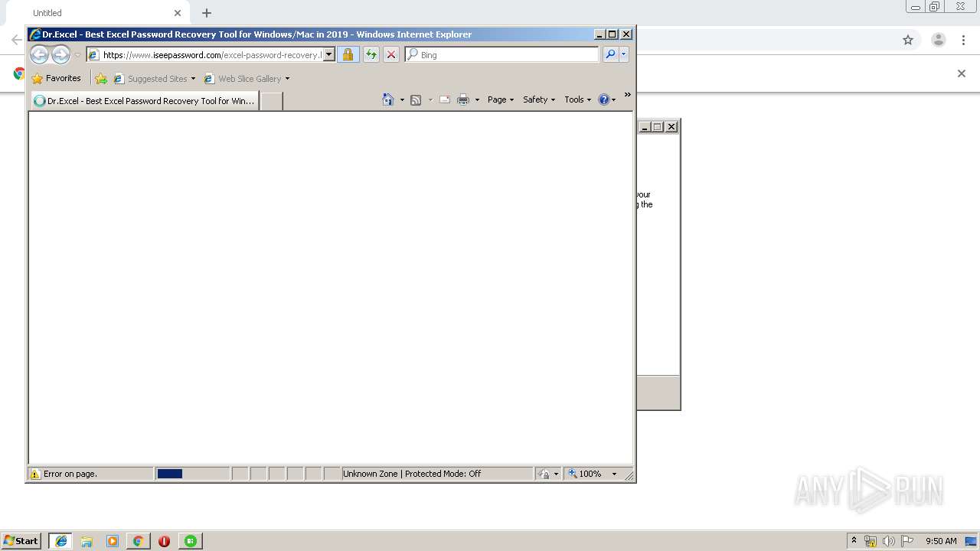The image size is (980, 551).
Task: Click Show Desktop button in tray
Action: point(972,541)
